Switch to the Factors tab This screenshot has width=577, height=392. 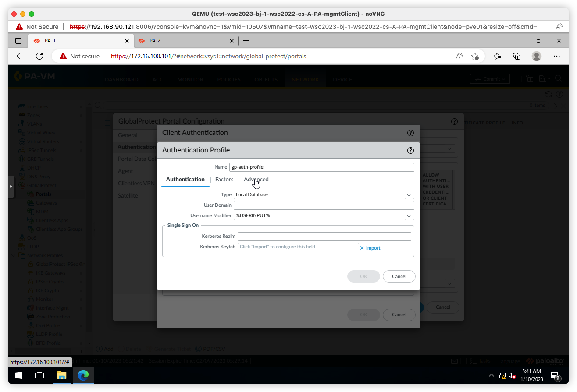point(224,180)
